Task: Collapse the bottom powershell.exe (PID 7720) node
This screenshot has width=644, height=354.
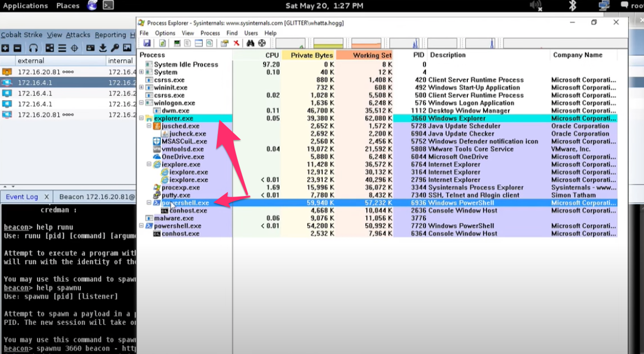Action: coord(141,226)
